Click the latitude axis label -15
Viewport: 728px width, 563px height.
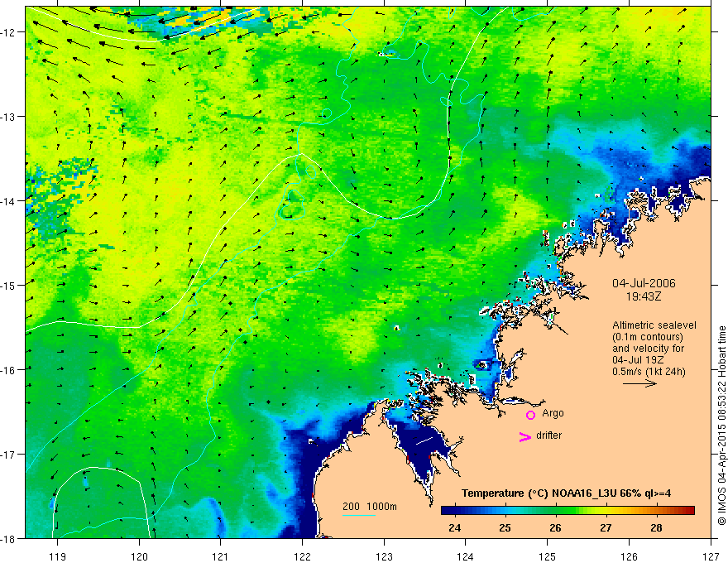point(9,285)
